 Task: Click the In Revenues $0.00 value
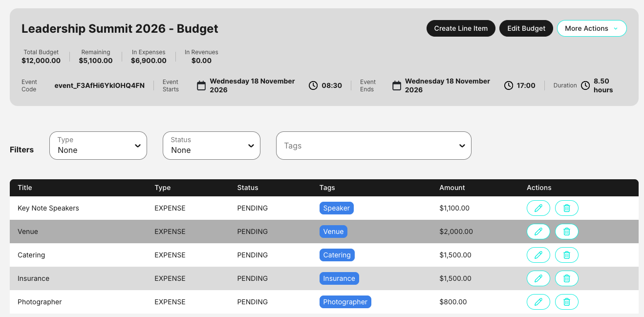pos(201,61)
